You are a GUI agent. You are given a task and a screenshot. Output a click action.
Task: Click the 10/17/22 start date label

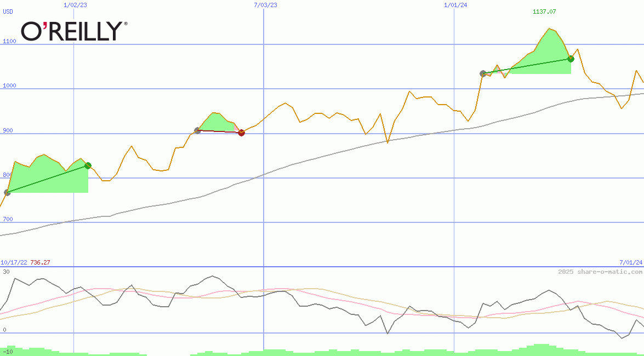pos(14,262)
